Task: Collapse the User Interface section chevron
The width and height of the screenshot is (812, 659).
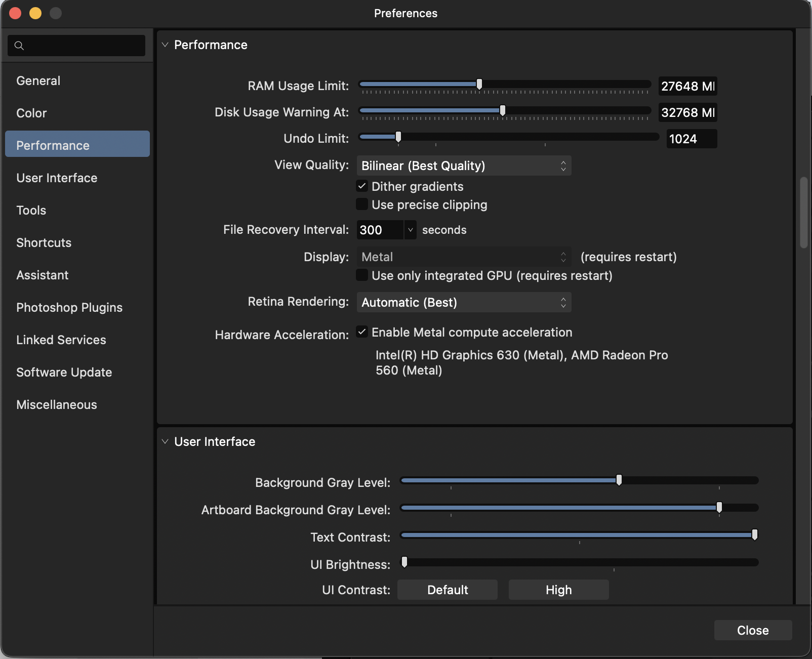Action: click(165, 442)
